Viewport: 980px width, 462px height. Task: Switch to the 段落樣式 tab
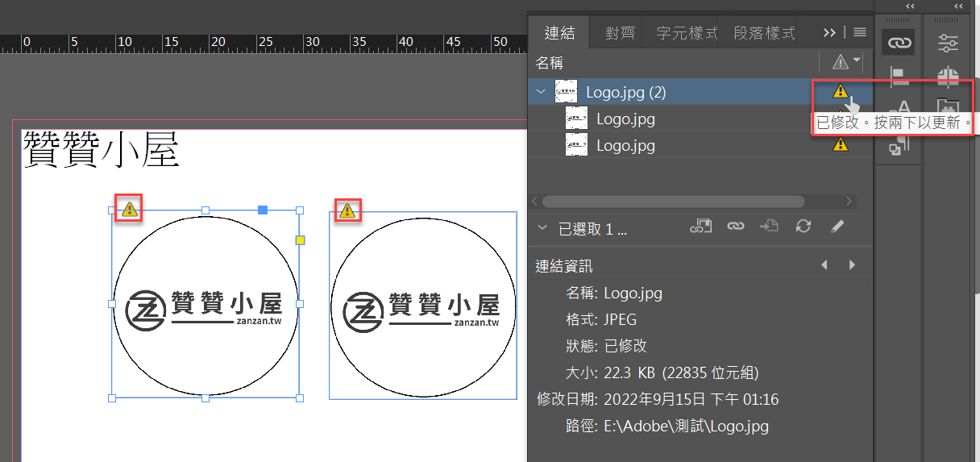(x=764, y=32)
